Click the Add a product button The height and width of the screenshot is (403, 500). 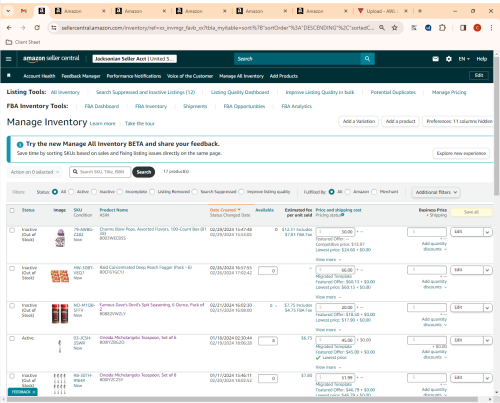point(400,121)
